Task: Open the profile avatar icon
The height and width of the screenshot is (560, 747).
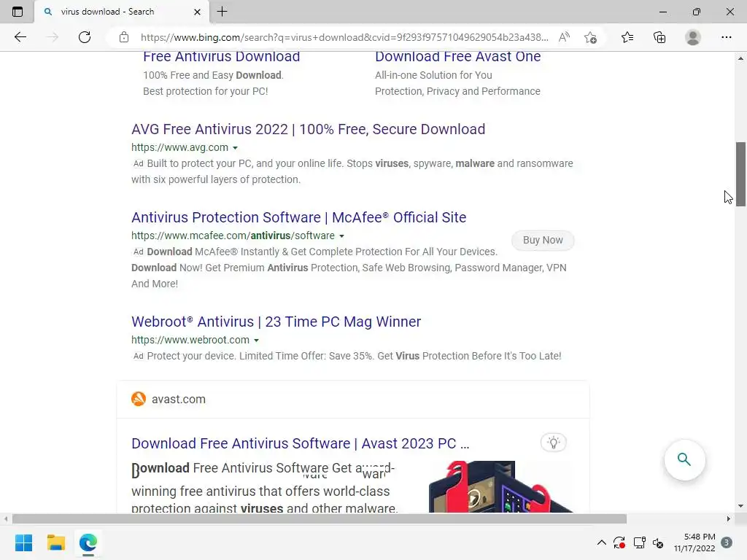Action: click(693, 37)
